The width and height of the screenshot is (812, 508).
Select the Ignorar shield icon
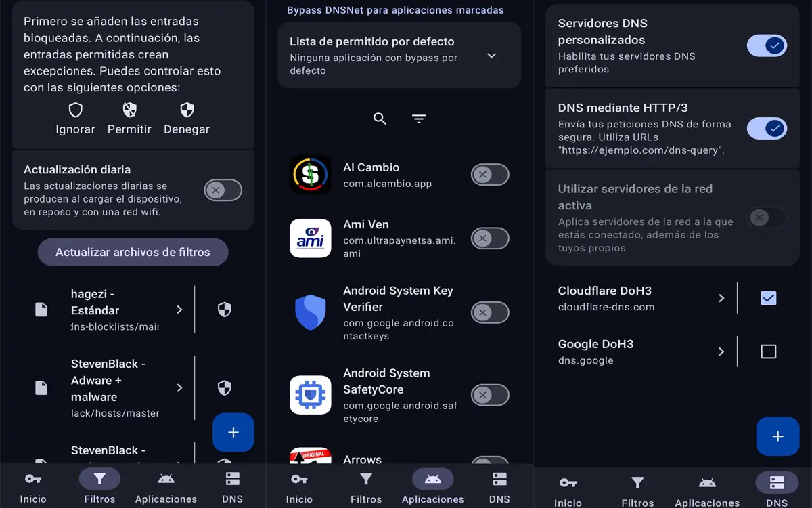click(76, 110)
